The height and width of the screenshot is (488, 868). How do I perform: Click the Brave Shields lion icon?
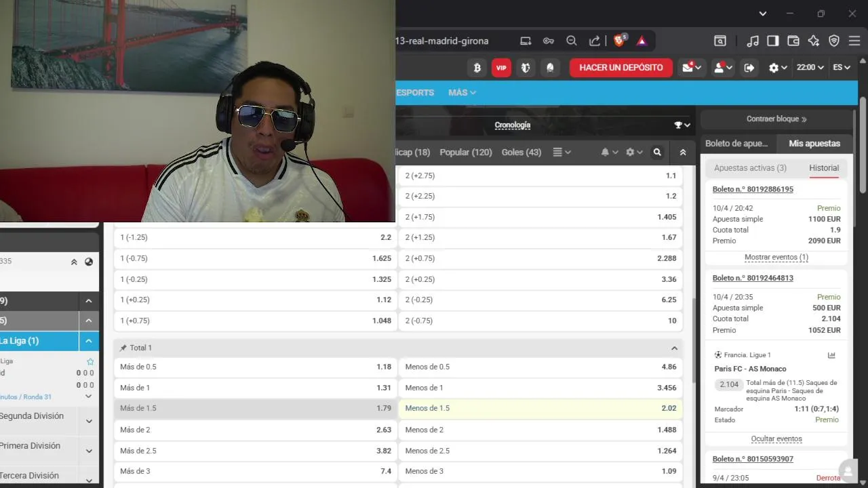point(620,41)
